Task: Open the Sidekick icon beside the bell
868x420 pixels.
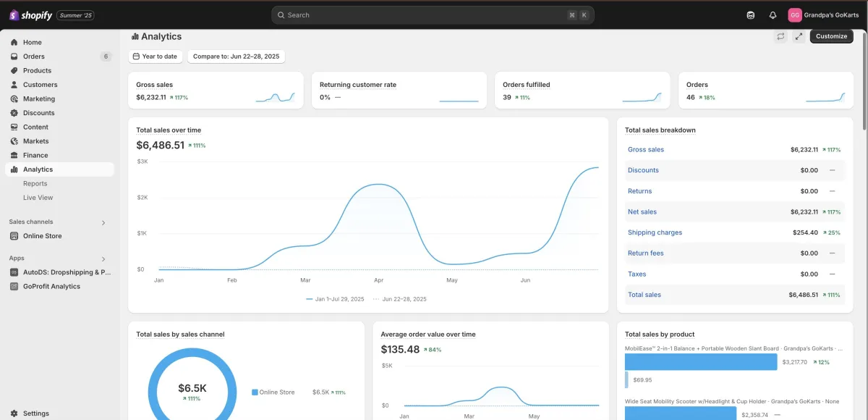Action: tap(751, 15)
